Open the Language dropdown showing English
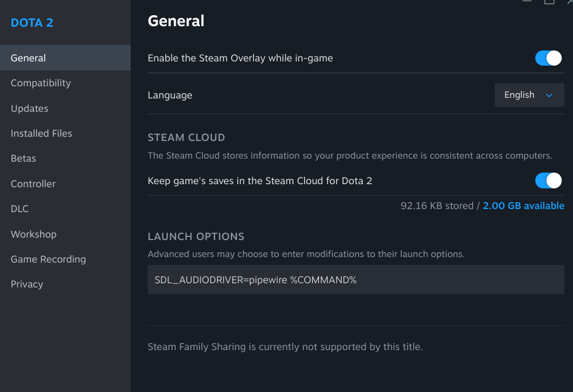The width and height of the screenshot is (573, 392). pyautogui.click(x=529, y=95)
